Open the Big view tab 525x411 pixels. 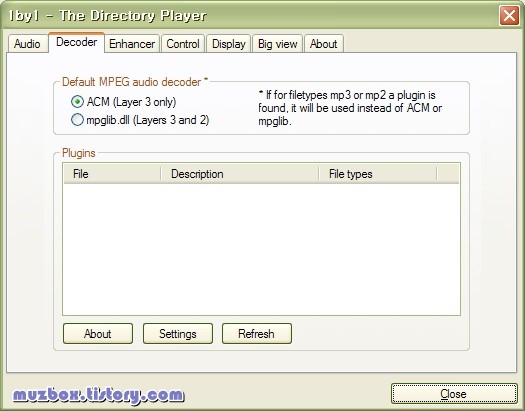(x=278, y=44)
